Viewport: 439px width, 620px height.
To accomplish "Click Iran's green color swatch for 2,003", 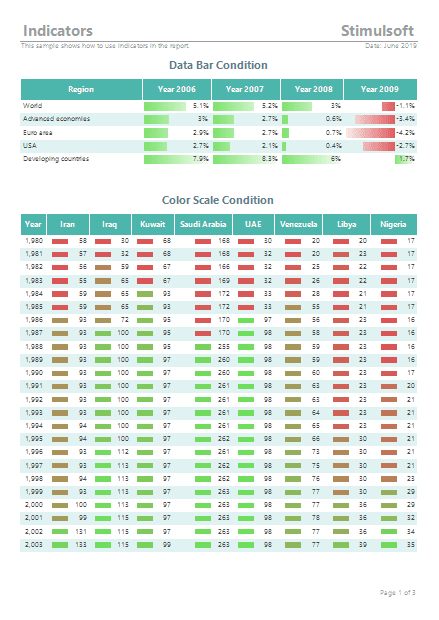I will pyautogui.click(x=60, y=545).
